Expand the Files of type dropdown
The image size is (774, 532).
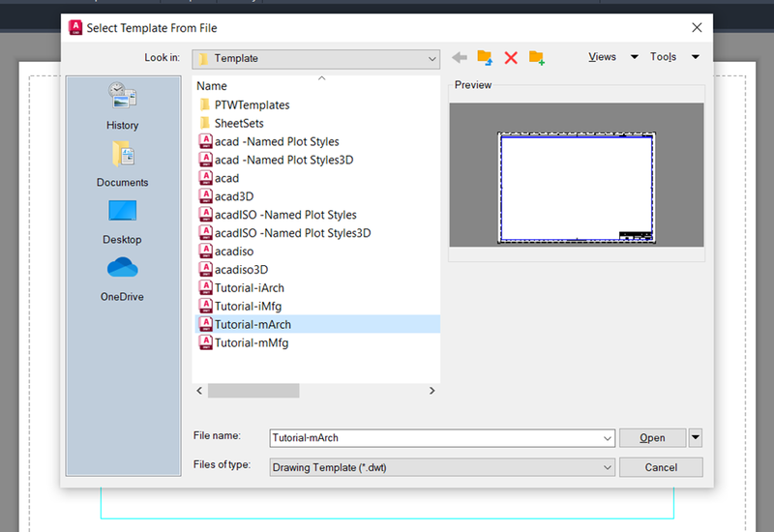[x=608, y=467]
